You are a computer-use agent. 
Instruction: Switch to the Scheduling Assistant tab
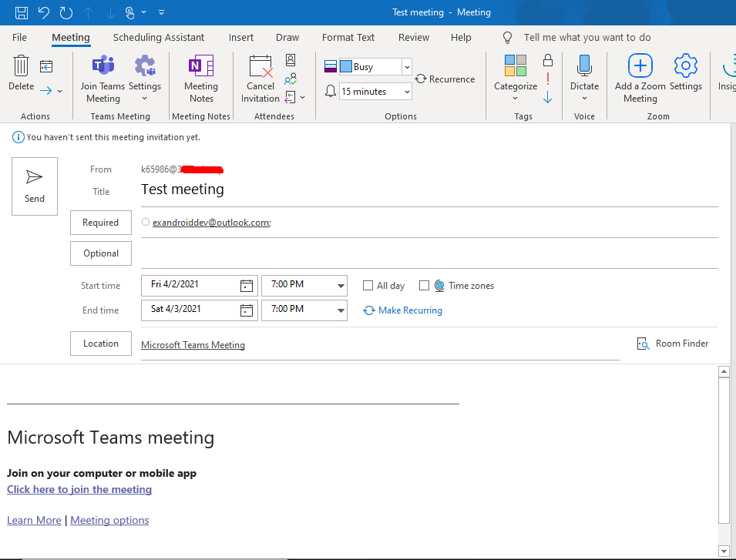pyautogui.click(x=158, y=37)
